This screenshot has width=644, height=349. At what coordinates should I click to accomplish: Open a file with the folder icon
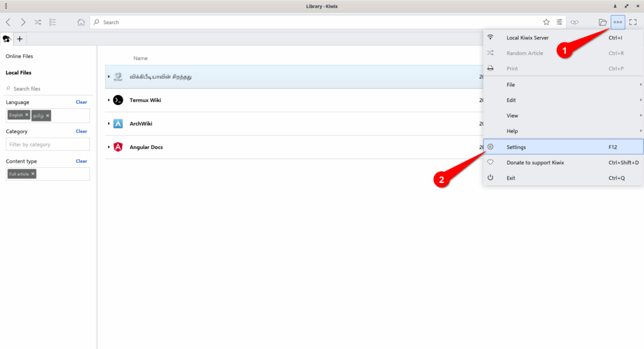602,22
